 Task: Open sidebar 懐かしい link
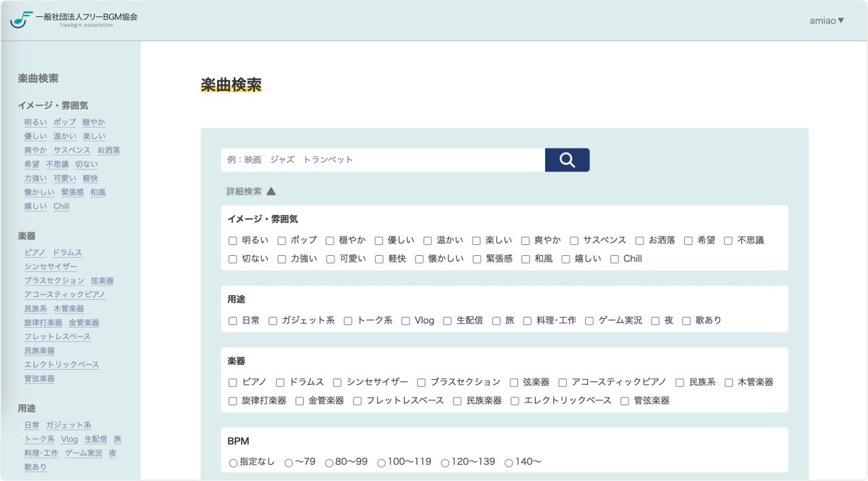click(39, 192)
